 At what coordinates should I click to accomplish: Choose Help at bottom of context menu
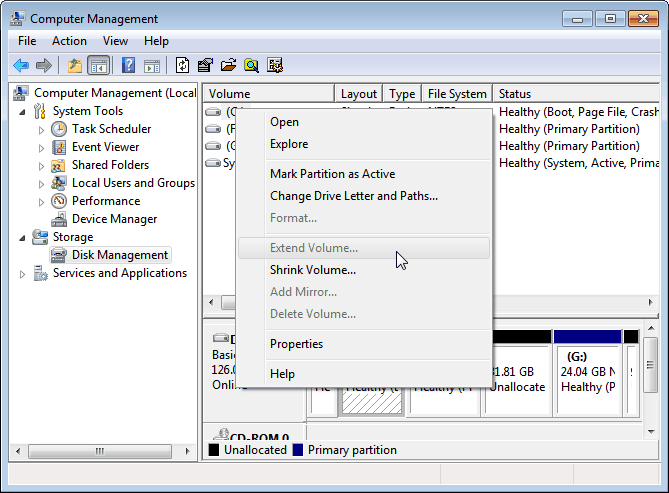[364, 374]
